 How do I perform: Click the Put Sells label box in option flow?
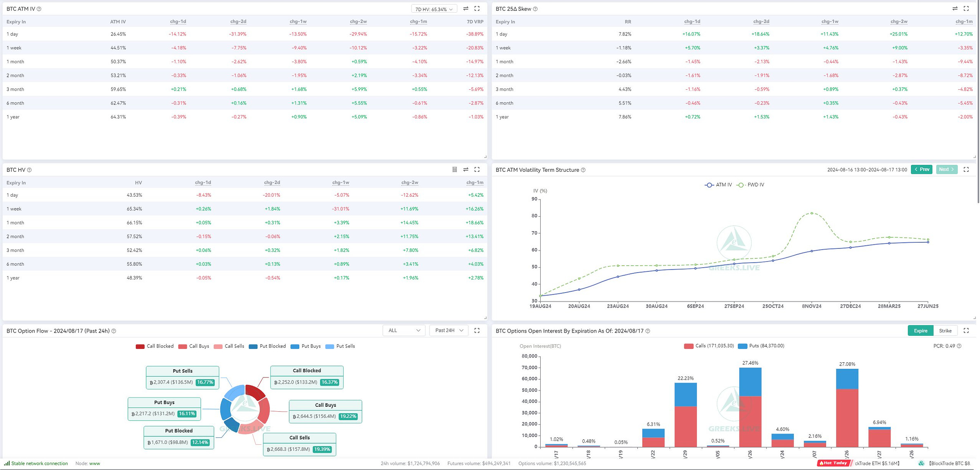183,377
